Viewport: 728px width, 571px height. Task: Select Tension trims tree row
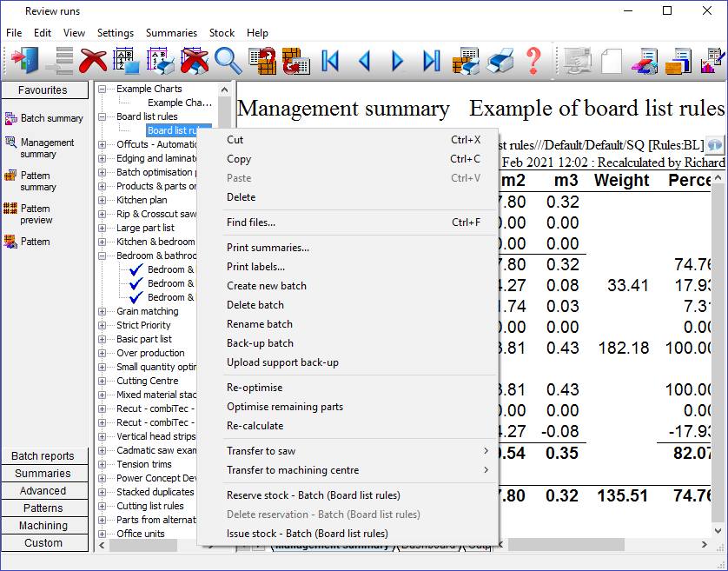[144, 464]
